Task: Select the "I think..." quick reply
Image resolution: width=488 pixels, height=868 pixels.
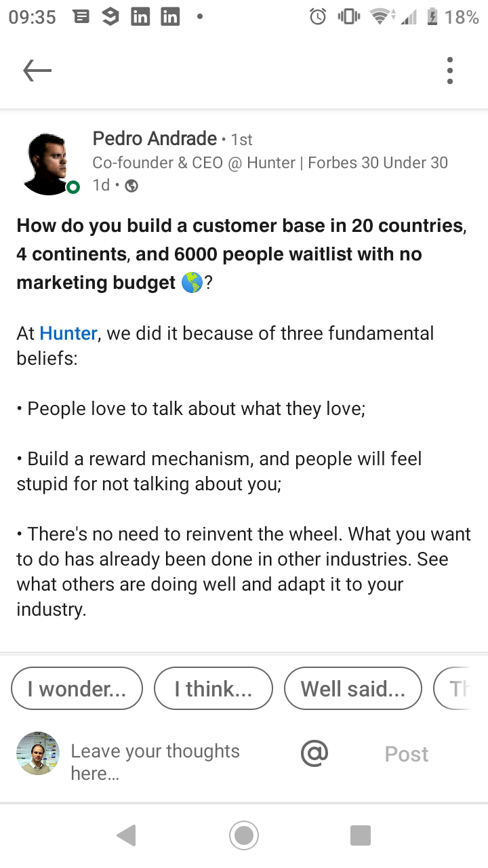Action: (x=213, y=689)
